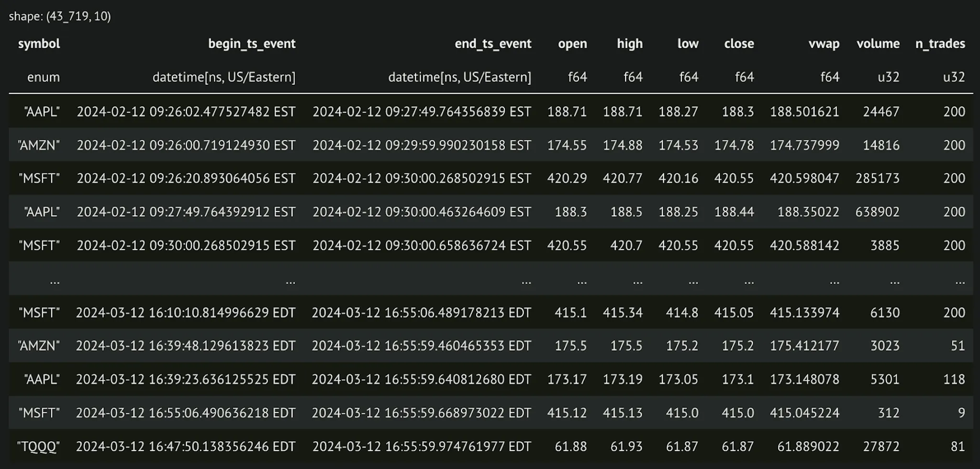Select vwap value 415.045224
Viewport: 980px width, 469px height.
(x=804, y=413)
